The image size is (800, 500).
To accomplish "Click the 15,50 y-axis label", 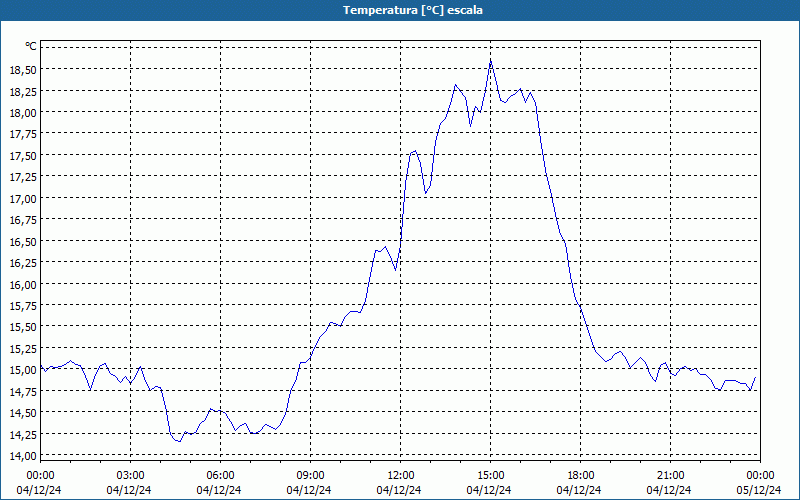I will pos(23,327).
